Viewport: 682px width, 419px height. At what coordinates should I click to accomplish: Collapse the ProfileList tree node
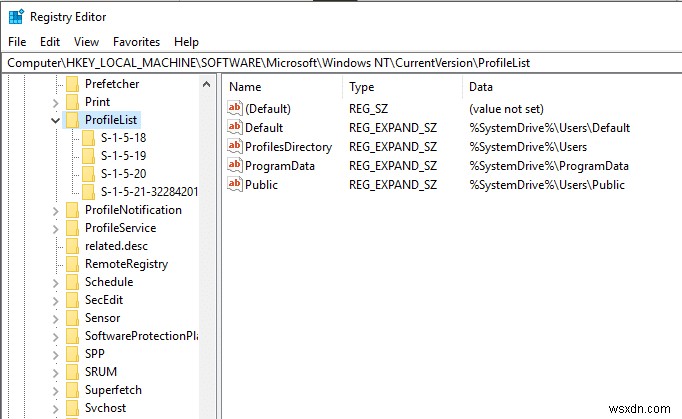click(x=56, y=120)
